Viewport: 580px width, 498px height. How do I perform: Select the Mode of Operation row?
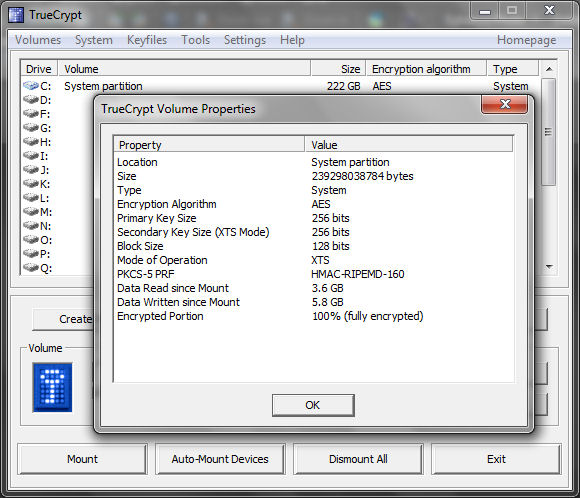click(313, 260)
